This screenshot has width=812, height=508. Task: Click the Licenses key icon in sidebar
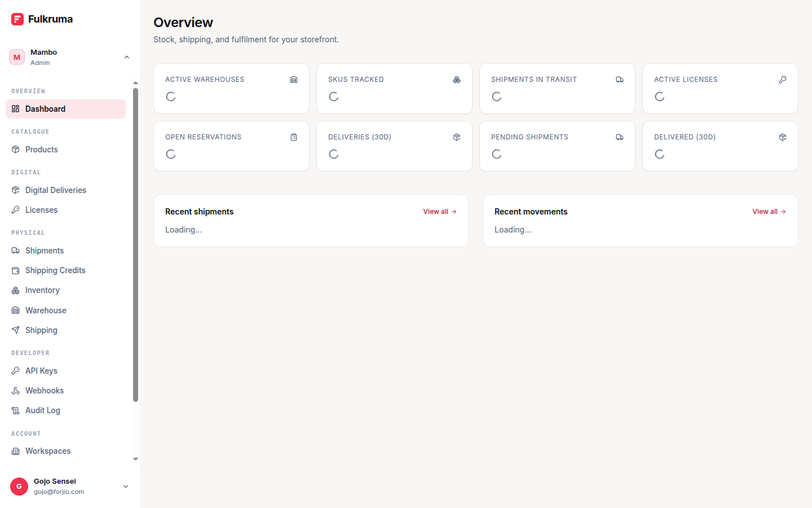point(16,210)
